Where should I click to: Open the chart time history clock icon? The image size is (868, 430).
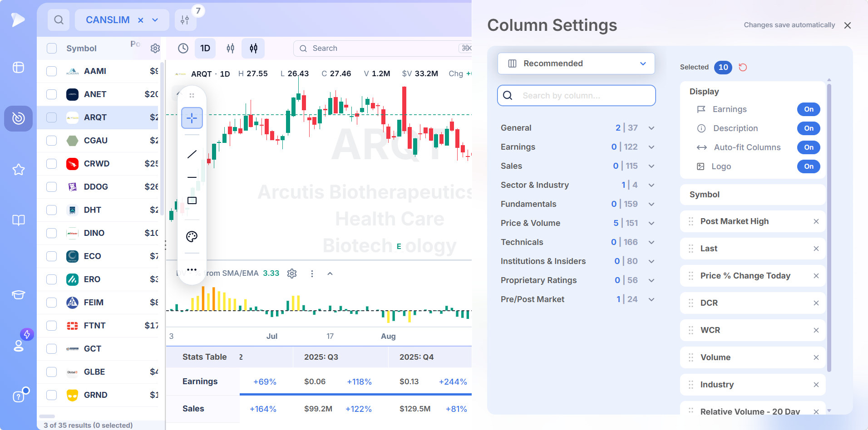183,49
